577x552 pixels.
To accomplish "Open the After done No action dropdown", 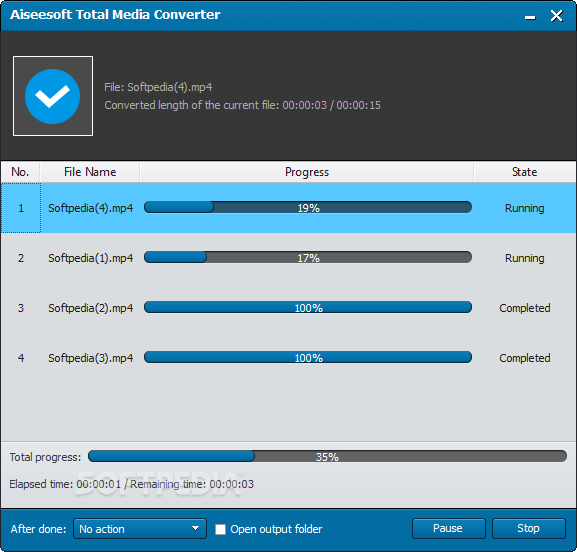I will pyautogui.click(x=140, y=529).
